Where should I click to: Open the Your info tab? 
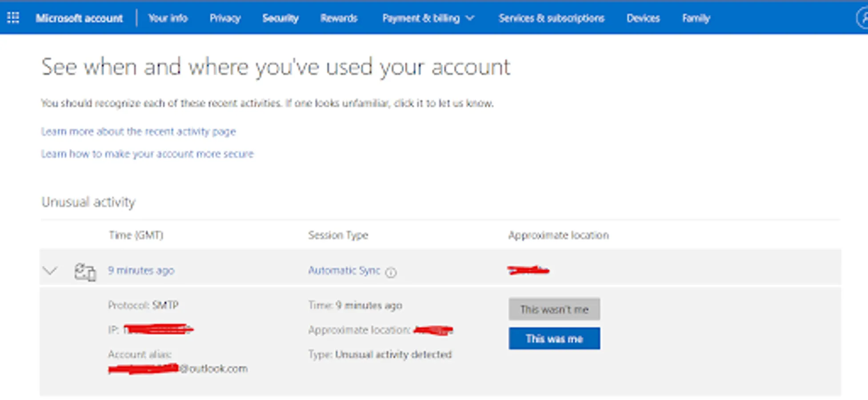tap(168, 18)
